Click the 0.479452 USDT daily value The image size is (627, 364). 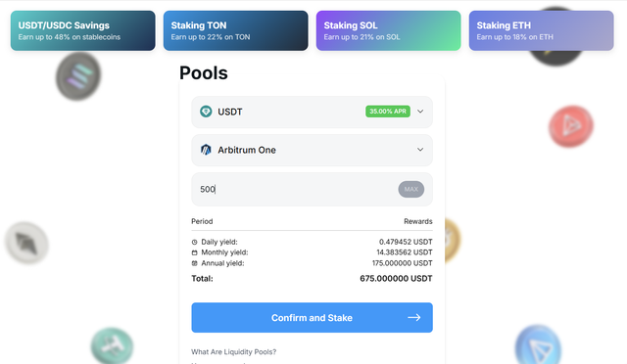[x=406, y=242]
